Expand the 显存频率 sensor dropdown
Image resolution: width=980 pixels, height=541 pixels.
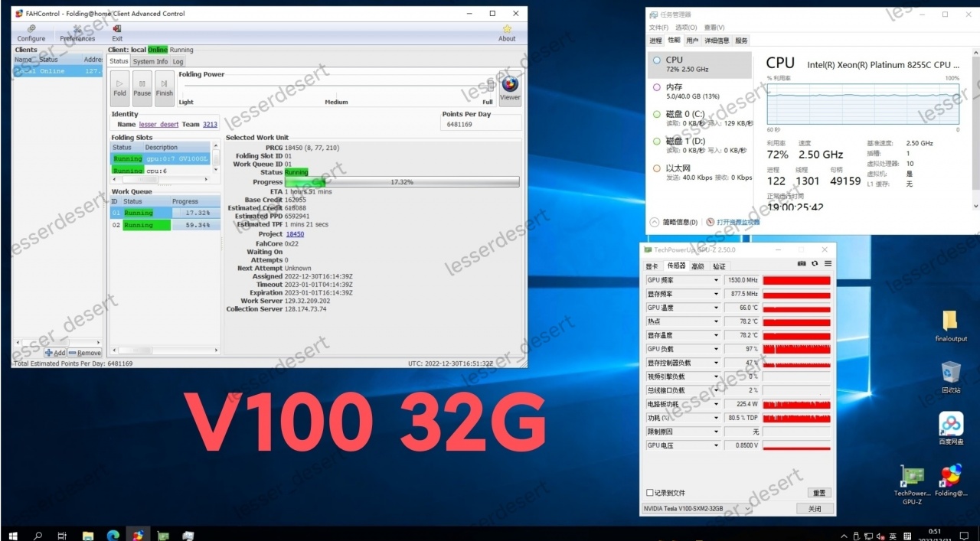(717, 294)
